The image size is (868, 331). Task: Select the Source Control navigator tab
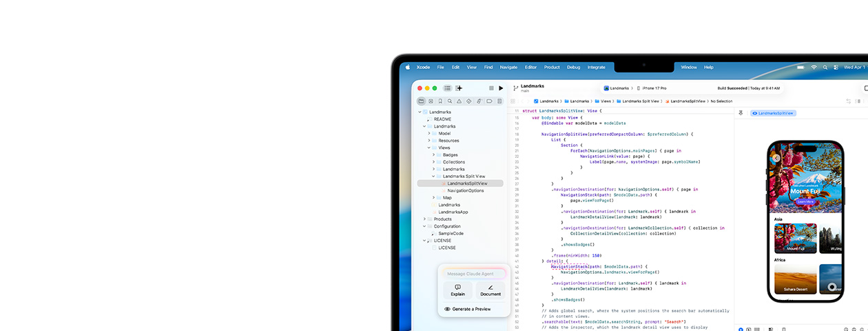coord(431,101)
